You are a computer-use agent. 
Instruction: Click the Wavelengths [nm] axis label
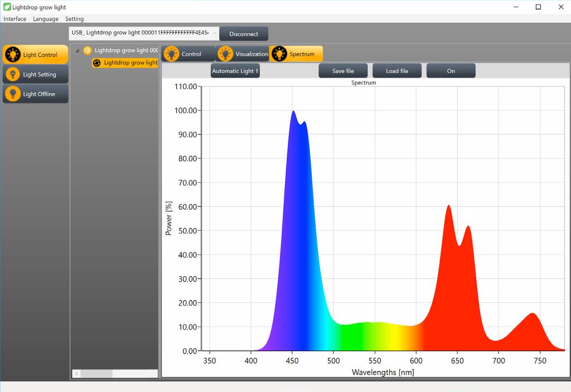point(383,372)
